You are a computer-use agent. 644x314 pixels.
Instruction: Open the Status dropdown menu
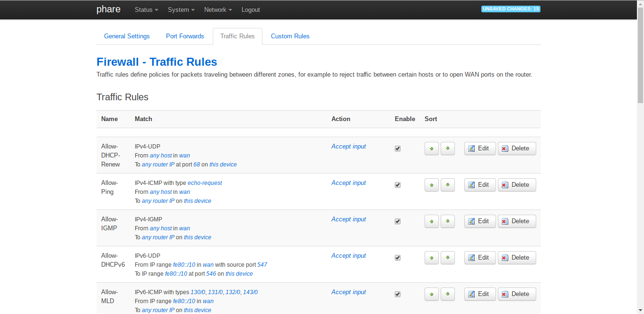tap(147, 9)
